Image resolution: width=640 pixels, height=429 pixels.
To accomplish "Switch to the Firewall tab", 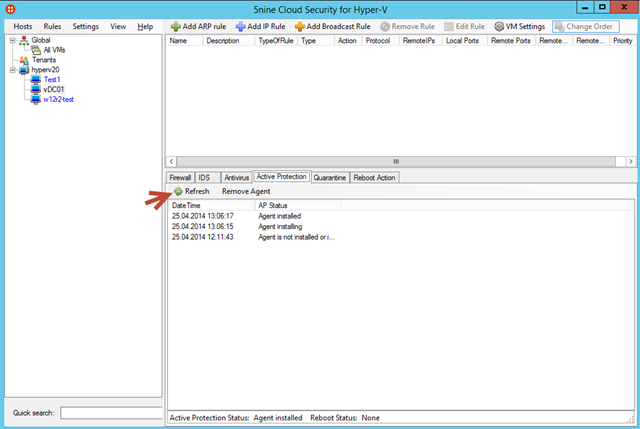I will click(180, 178).
